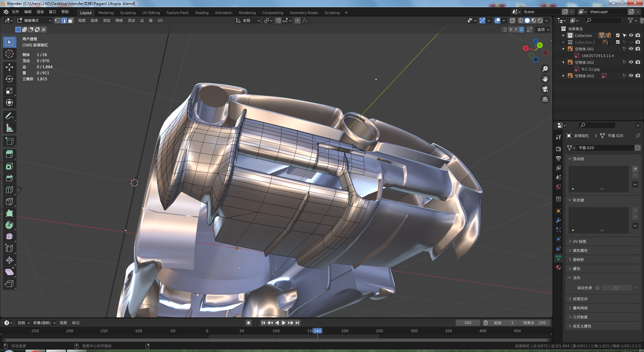Expand the 几何数据 panel
The width and height of the screenshot is (644, 352).
[603, 317]
